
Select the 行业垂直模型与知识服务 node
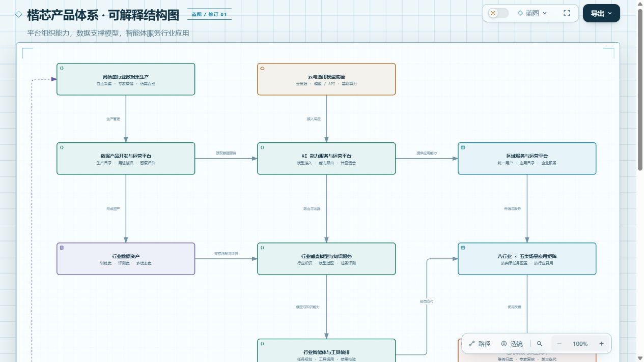(x=326, y=259)
